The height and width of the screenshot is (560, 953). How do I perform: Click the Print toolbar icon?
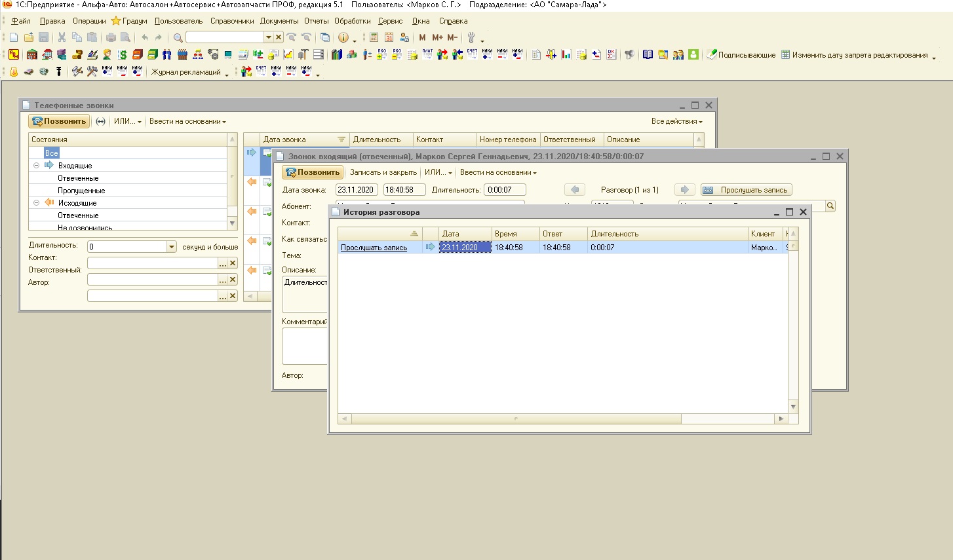(x=111, y=37)
